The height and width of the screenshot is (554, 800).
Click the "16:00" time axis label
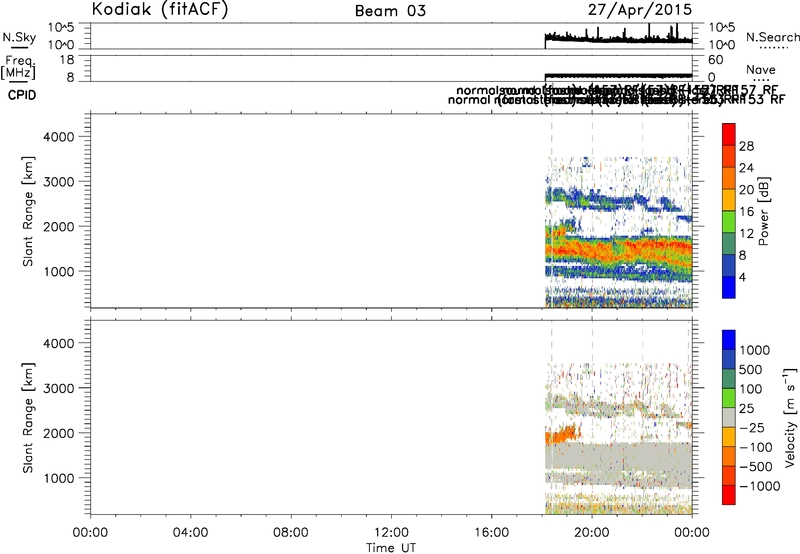click(491, 533)
